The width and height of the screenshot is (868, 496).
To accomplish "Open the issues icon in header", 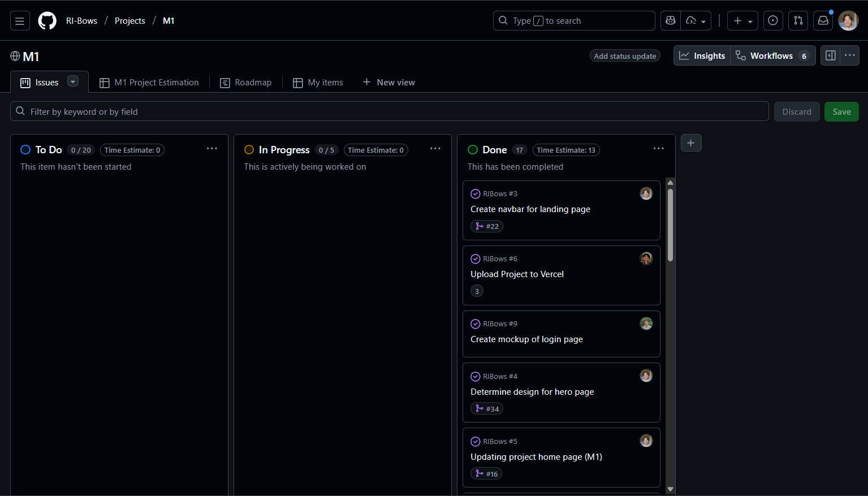I will coord(773,21).
